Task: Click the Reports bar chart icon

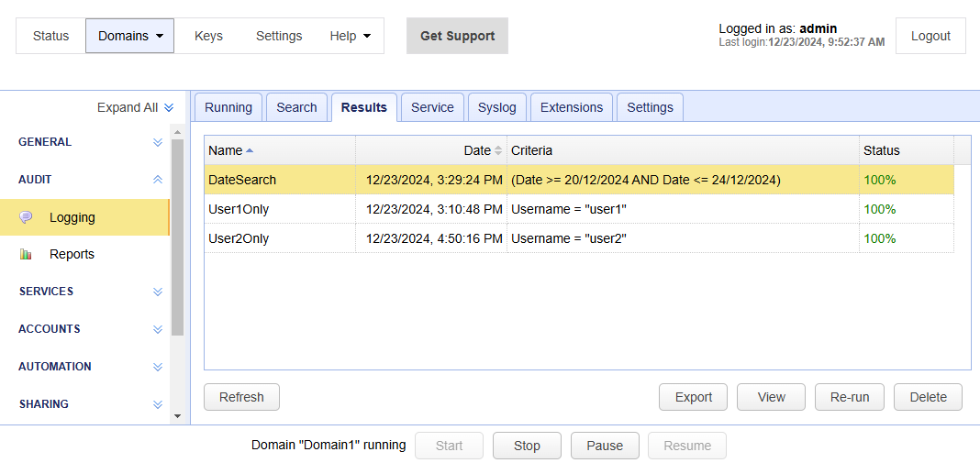Action: (x=26, y=254)
